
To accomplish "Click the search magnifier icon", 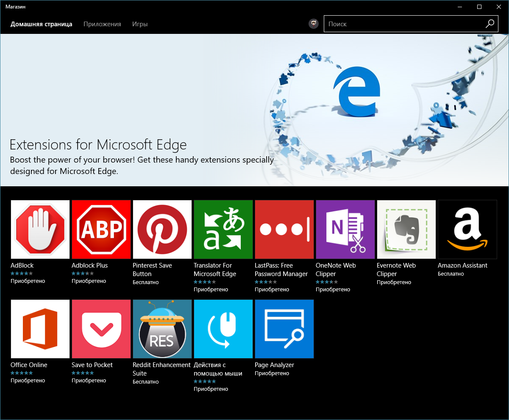I will (x=490, y=24).
